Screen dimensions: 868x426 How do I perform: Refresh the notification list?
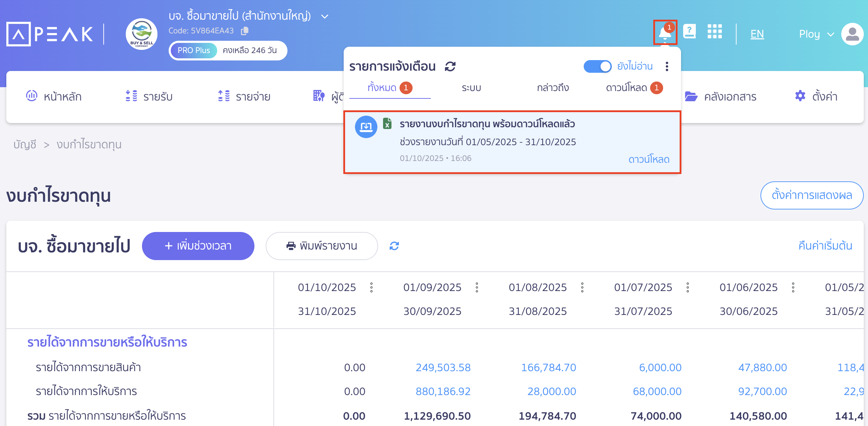(x=450, y=66)
